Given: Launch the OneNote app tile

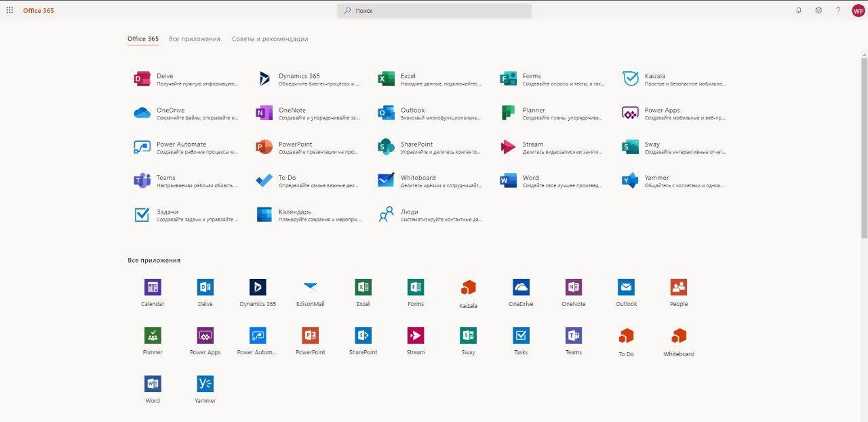Looking at the screenshot, I should point(309,113).
